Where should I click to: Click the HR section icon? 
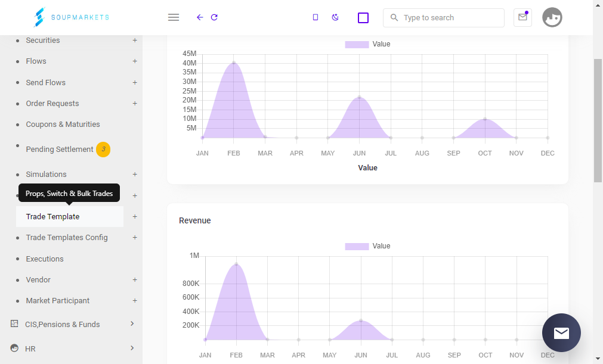click(14, 349)
